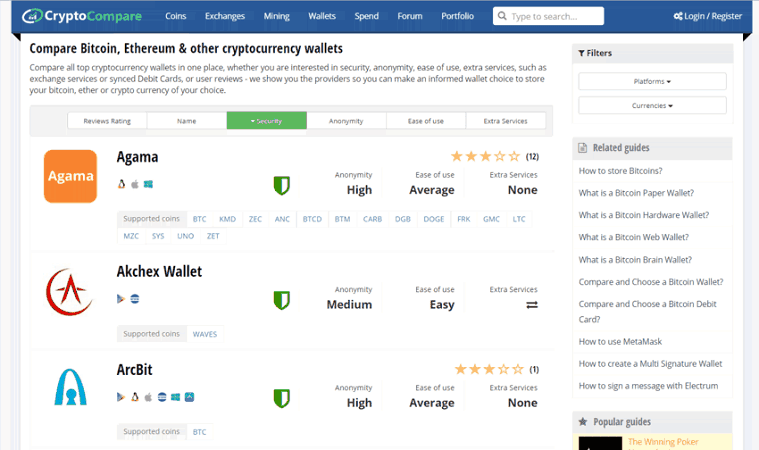Image resolution: width=759 pixels, height=450 pixels.
Task: Sort wallets by Reviews Rating
Action: click(x=107, y=121)
